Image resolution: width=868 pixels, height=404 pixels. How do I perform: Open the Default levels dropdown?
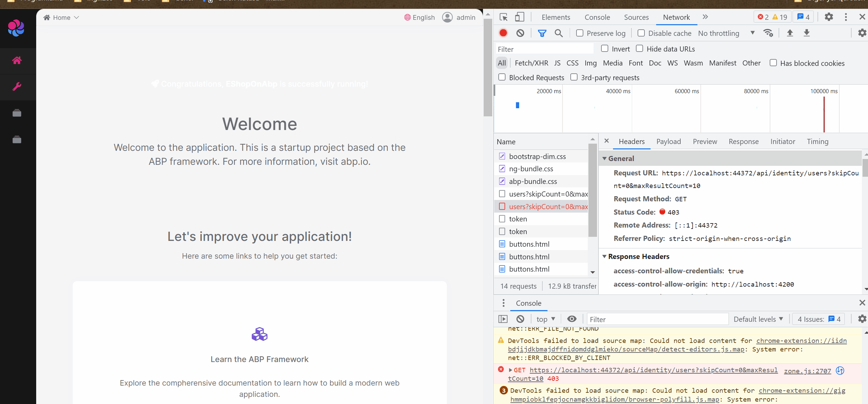(x=758, y=319)
